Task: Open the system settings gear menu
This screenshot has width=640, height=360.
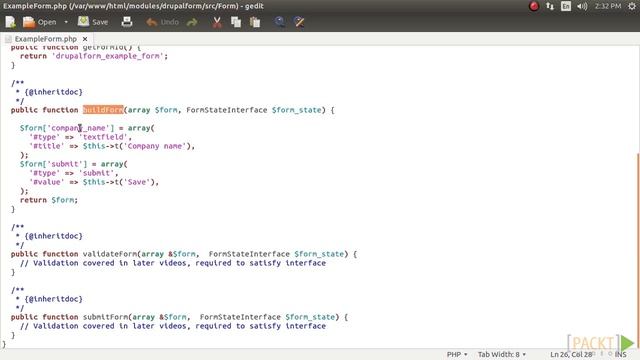Action: click(632, 6)
